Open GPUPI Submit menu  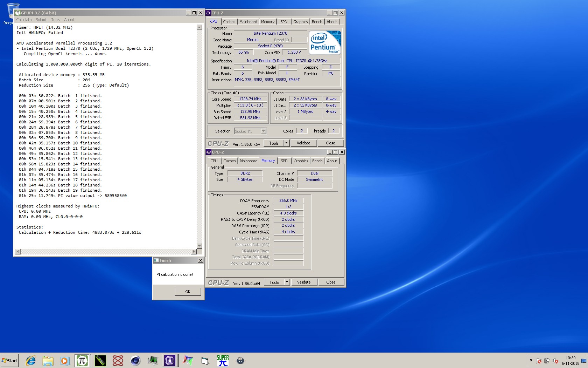[x=41, y=20]
